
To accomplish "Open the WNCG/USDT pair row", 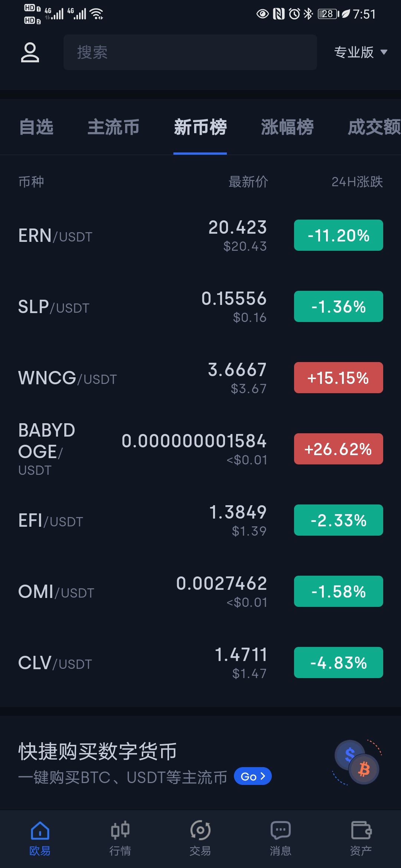I will [x=200, y=378].
